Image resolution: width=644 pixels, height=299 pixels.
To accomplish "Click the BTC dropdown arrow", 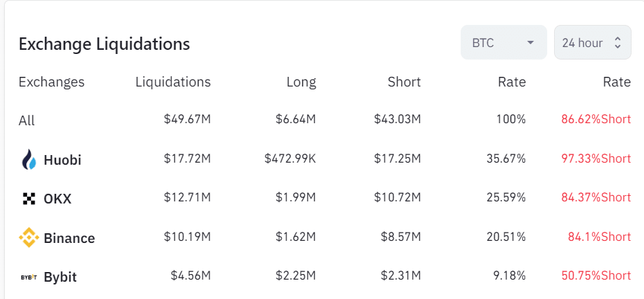I will [531, 43].
